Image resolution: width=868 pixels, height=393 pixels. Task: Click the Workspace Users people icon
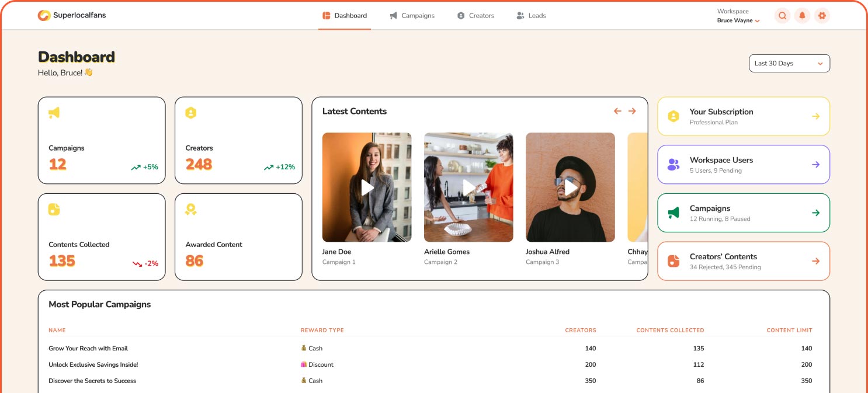point(673,165)
